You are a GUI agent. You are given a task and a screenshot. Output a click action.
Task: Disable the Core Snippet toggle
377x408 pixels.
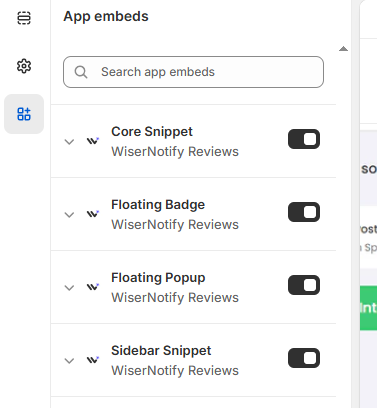[x=304, y=139]
